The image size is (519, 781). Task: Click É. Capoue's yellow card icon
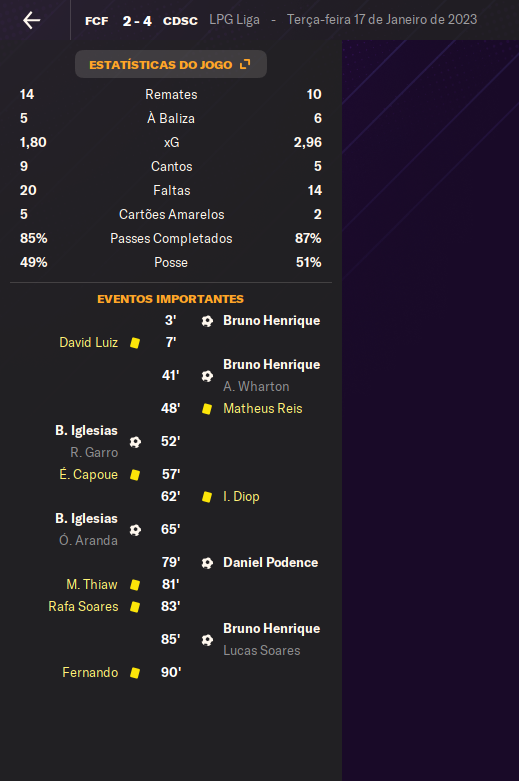tap(135, 475)
